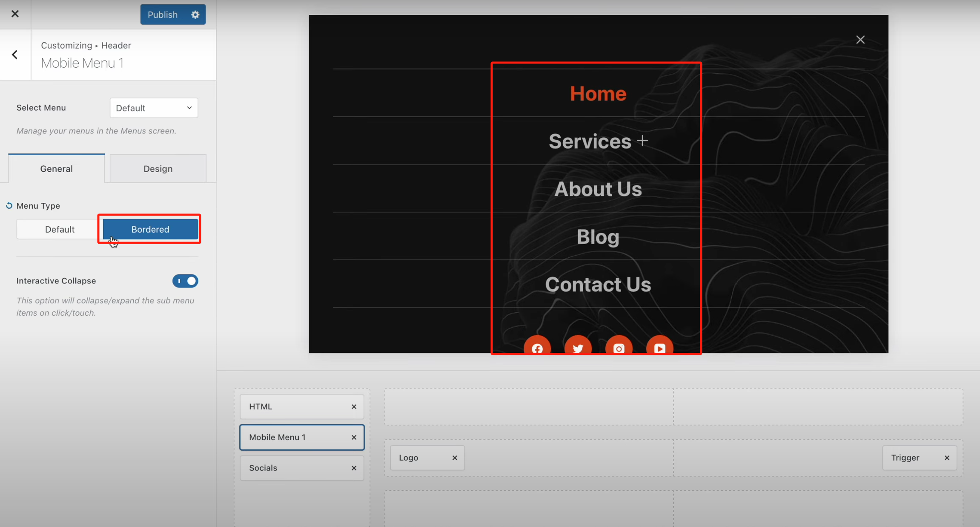Click the Facebook social icon
Viewport: 980px width, 527px height.
tap(537, 348)
